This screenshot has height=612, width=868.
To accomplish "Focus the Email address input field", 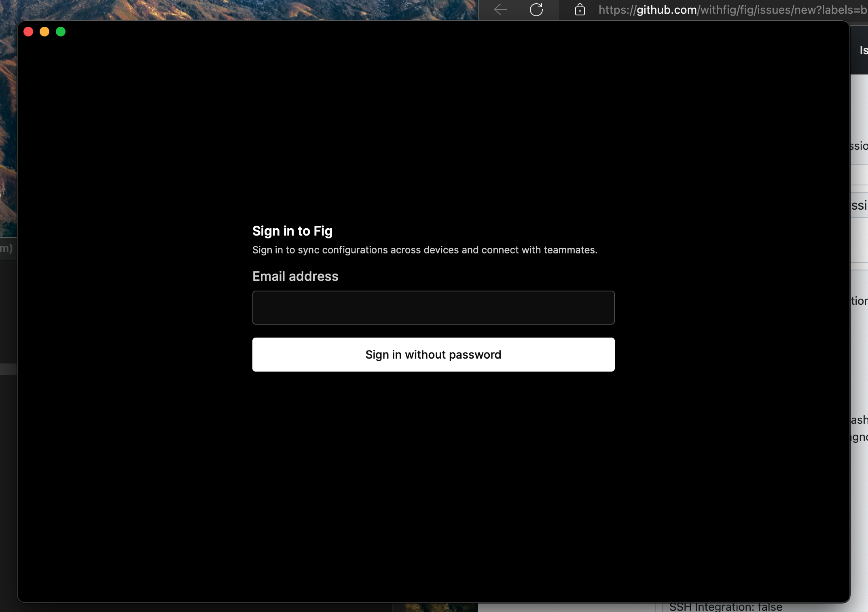I will (x=433, y=308).
